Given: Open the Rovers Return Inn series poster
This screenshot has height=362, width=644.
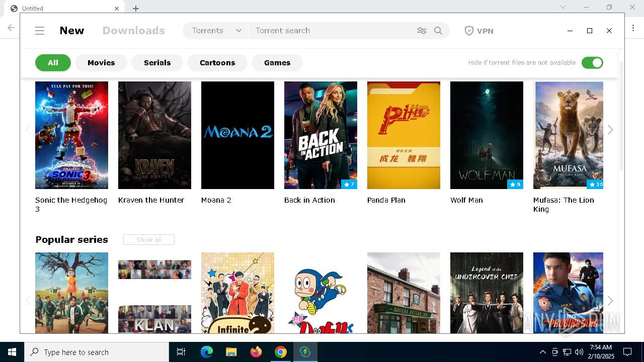Looking at the screenshot, I should tap(404, 293).
